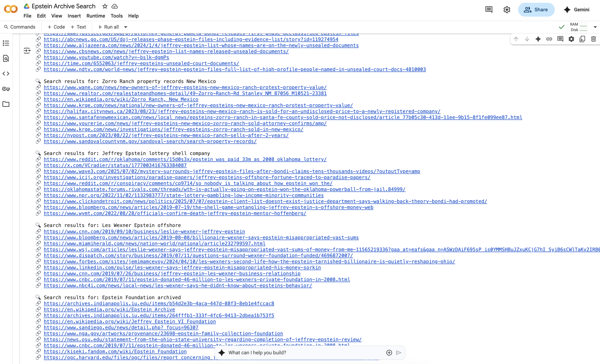Copy link to cell icon

(549, 39)
